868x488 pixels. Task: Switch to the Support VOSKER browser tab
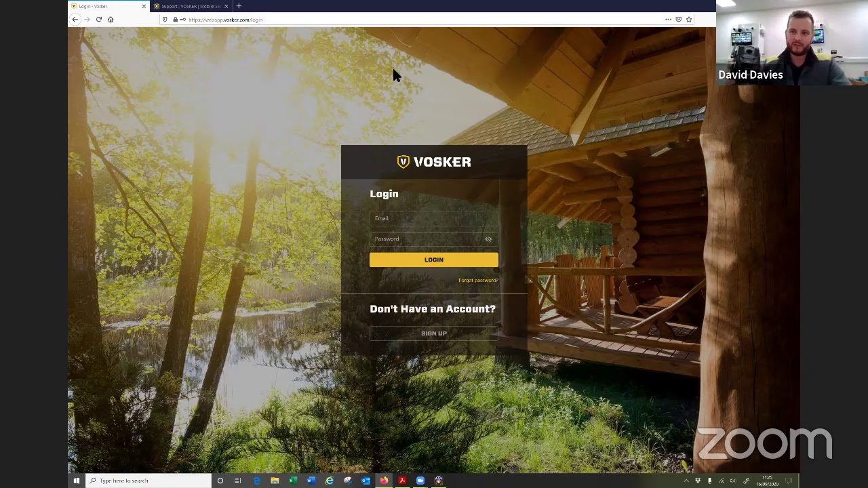point(191,6)
